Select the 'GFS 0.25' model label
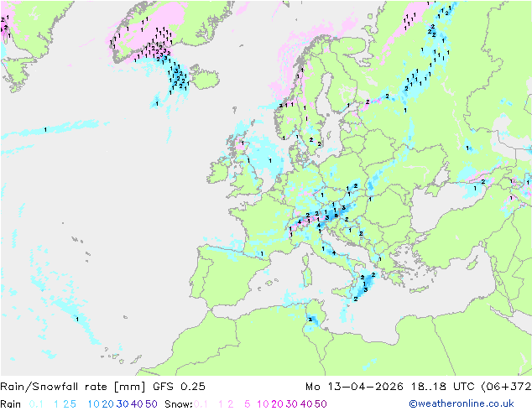 click(179, 387)
